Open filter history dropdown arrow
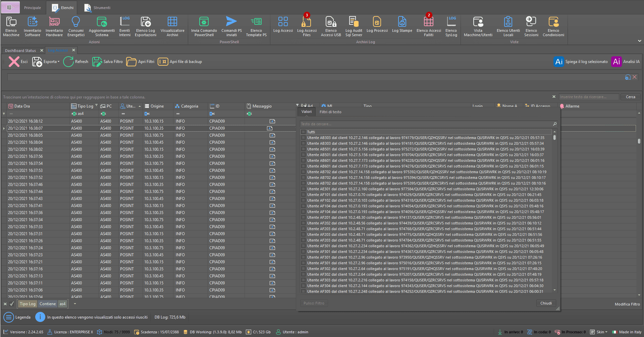This screenshot has height=337, width=644. pos(75,304)
